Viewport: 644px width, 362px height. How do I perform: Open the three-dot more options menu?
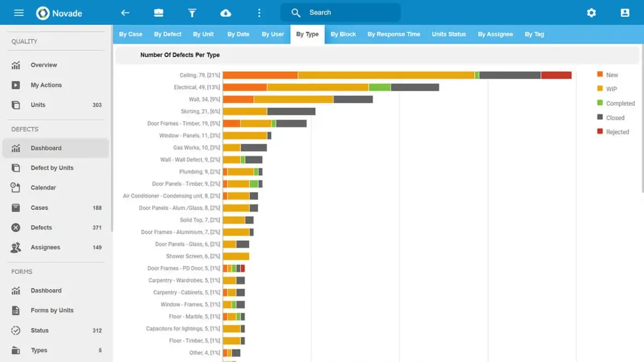[259, 13]
